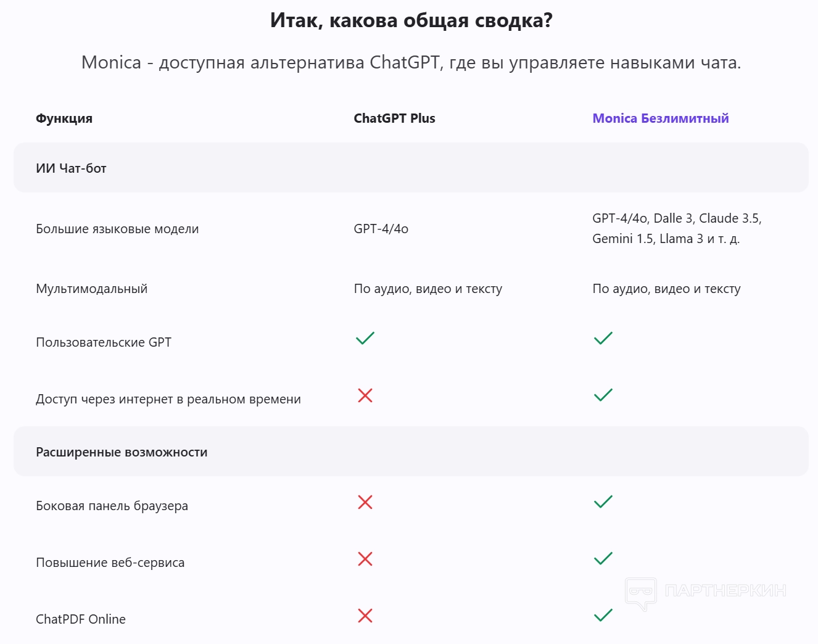Click the Большие языковые модели row label
This screenshot has height=644, width=818.
point(117,229)
